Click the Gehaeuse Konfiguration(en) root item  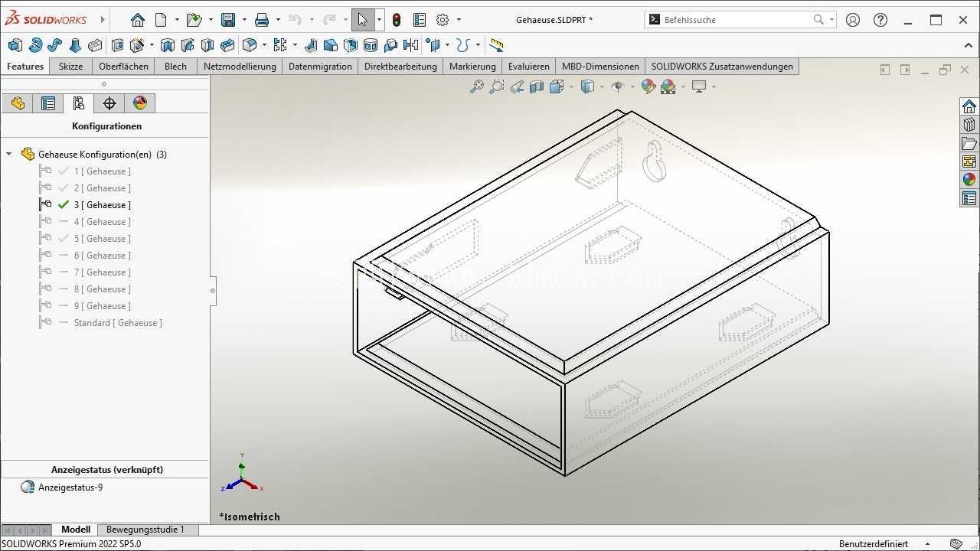pos(103,155)
